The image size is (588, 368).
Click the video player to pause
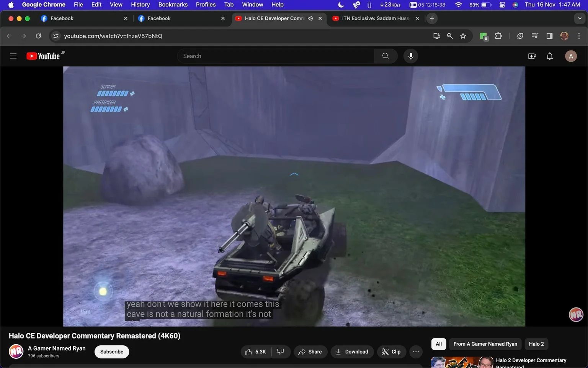tap(294, 196)
